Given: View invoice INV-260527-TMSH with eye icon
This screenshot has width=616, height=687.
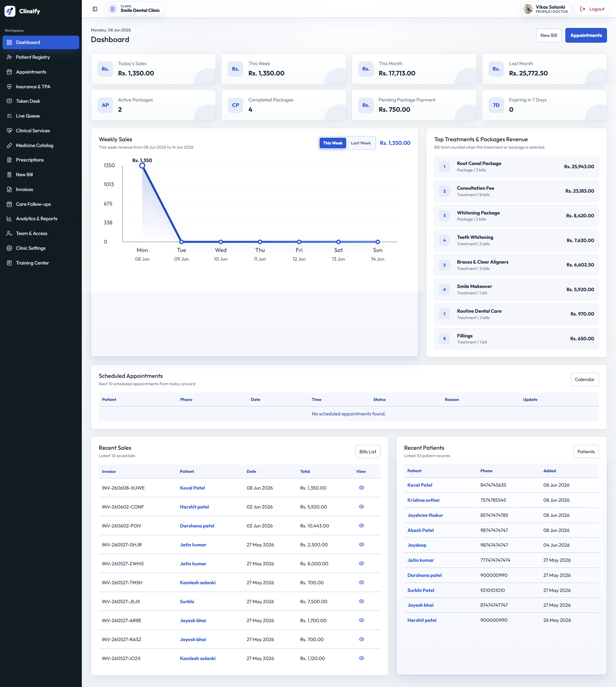Looking at the screenshot, I should pos(362,583).
